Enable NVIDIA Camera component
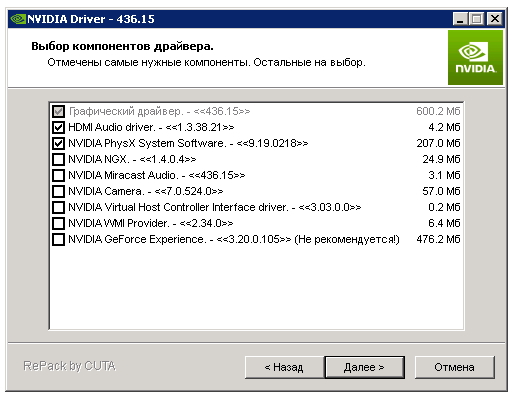Image resolution: width=514 pixels, height=397 pixels. click(58, 191)
